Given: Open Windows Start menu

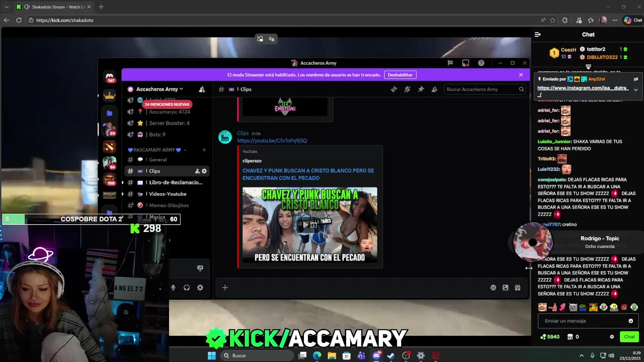Looking at the screenshot, I should tap(212, 355).
